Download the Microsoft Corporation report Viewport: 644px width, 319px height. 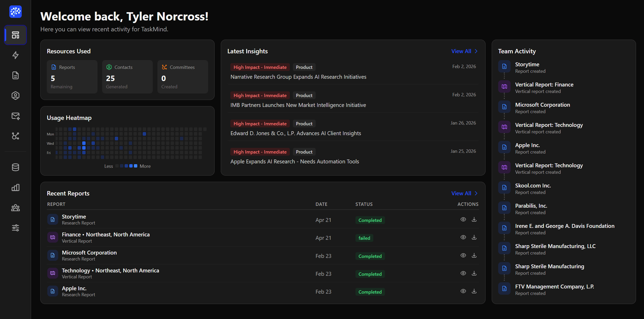(474, 255)
